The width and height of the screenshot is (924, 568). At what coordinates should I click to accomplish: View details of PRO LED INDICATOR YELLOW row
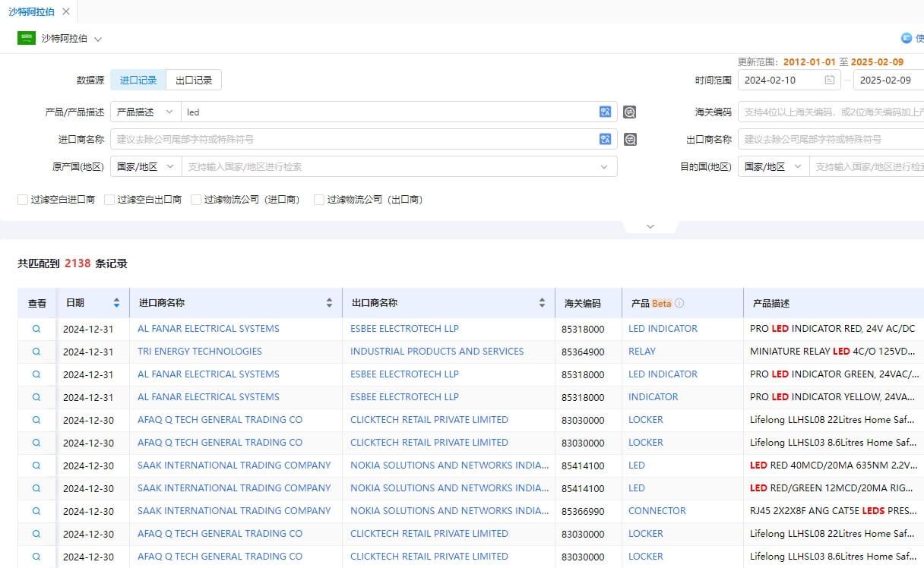tap(36, 397)
